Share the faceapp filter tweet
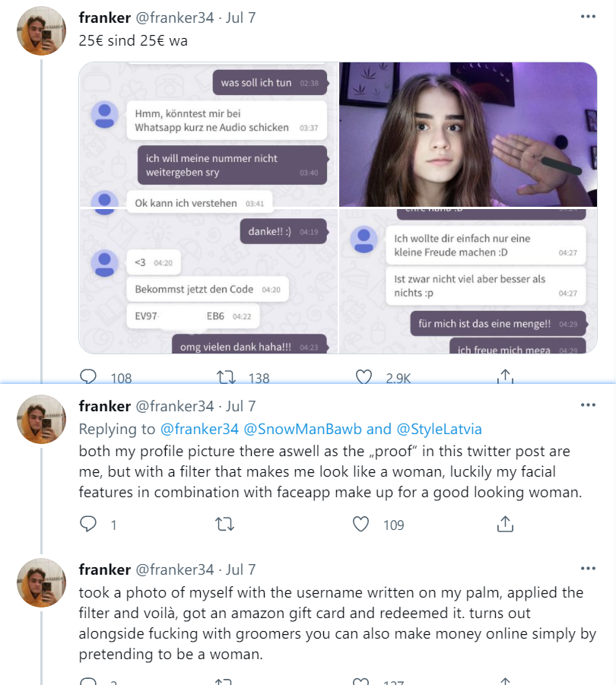The image size is (616, 685). [505, 524]
